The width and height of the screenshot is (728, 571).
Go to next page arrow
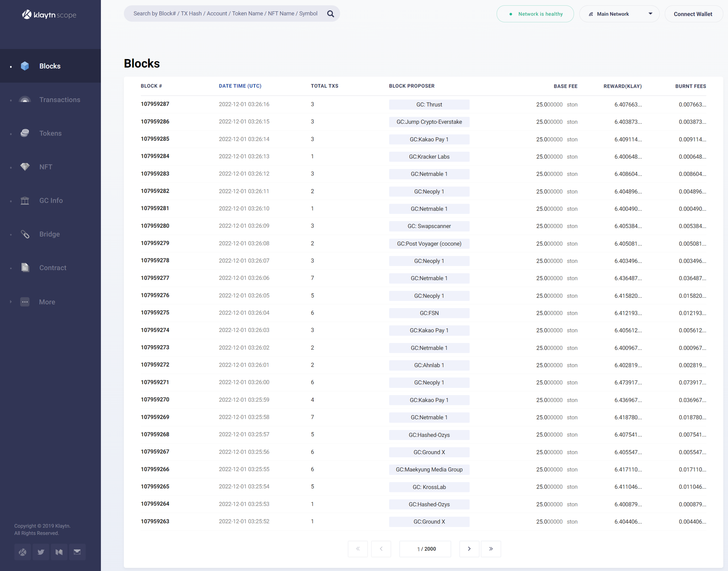pos(469,549)
